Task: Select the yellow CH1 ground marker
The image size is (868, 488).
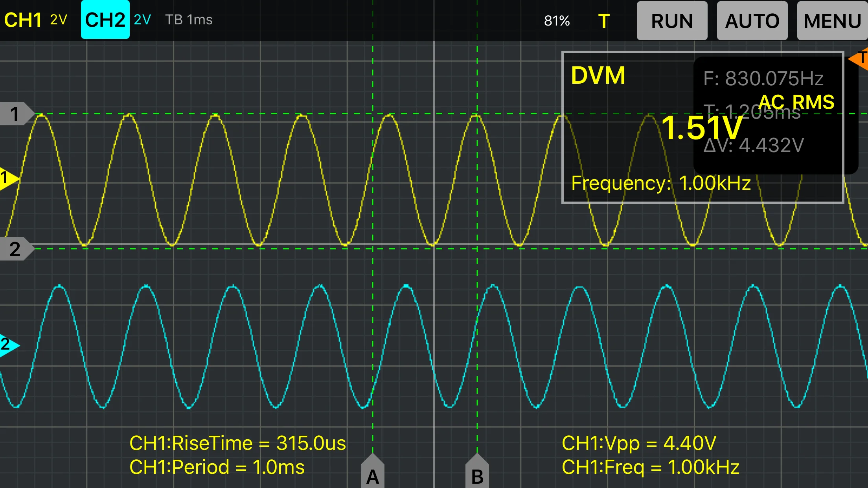Action: (x=8, y=179)
